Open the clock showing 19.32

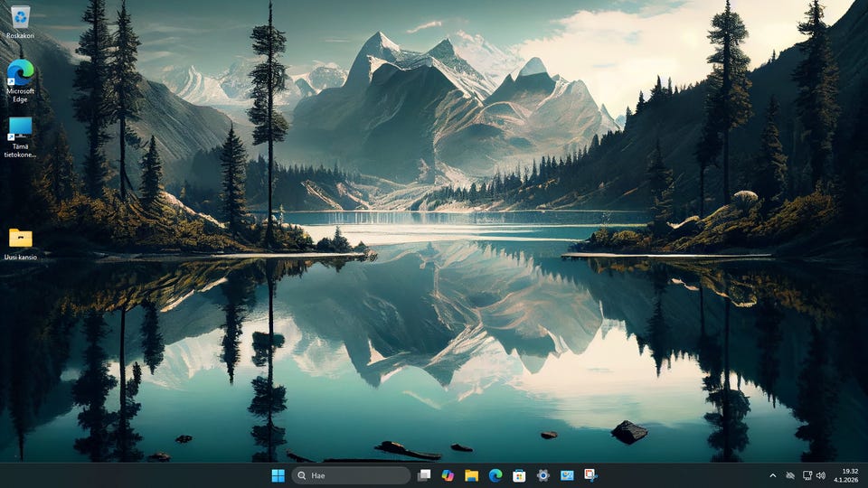click(850, 472)
